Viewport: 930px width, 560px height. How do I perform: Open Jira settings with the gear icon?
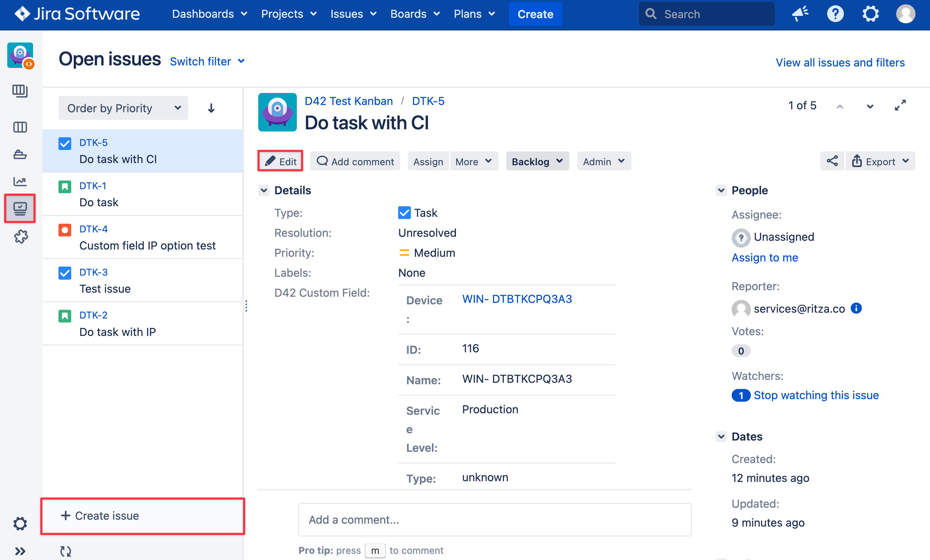click(x=871, y=13)
